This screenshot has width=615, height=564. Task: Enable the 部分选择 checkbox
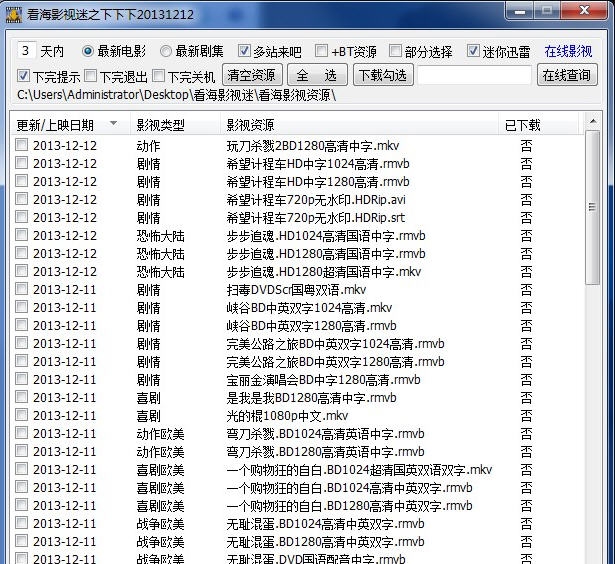tap(395, 51)
